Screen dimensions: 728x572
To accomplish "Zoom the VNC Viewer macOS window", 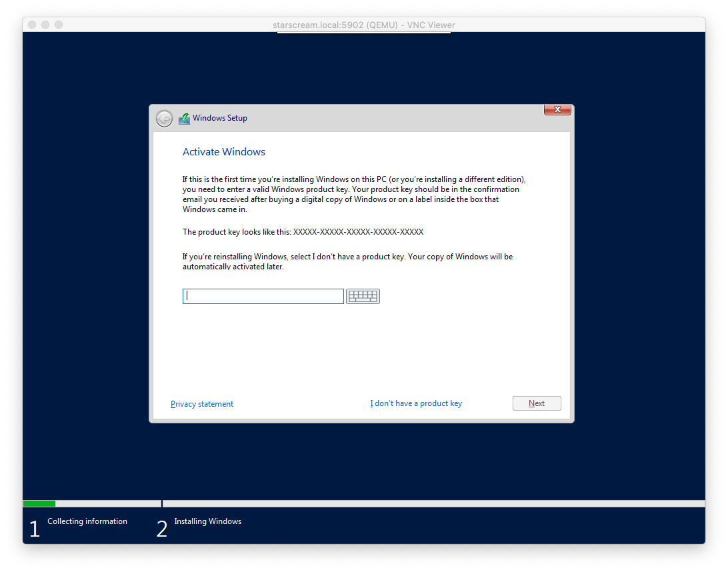I will 59,25.
